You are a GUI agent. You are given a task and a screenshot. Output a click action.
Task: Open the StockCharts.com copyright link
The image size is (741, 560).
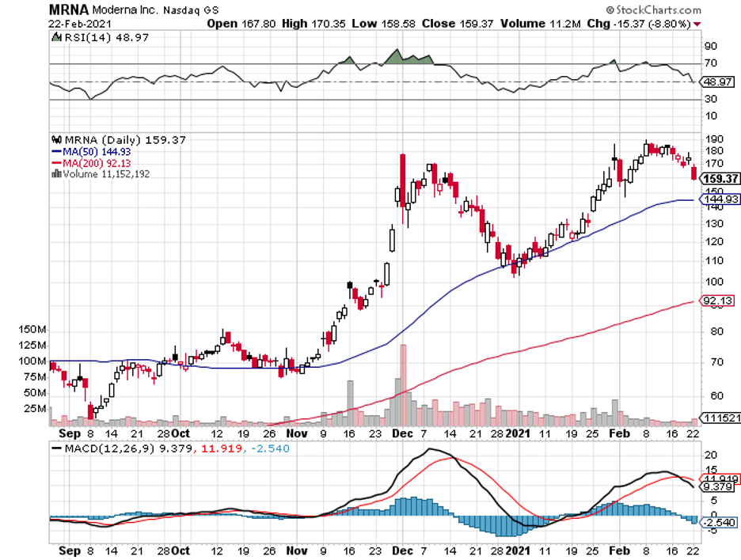[654, 11]
